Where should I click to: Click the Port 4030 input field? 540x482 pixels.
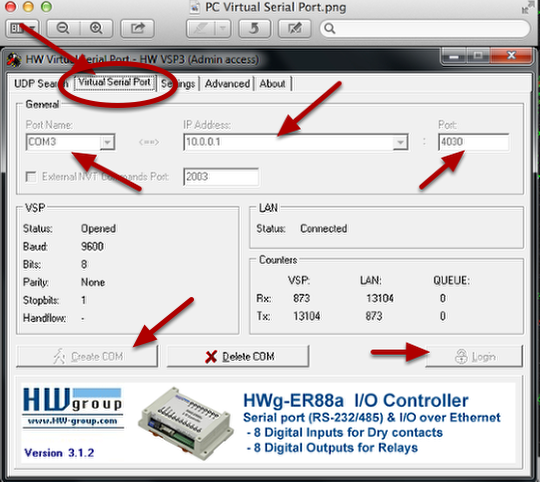[x=474, y=142]
